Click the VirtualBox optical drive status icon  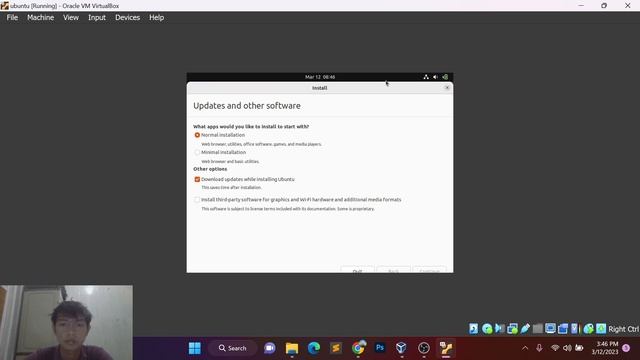coord(487,329)
